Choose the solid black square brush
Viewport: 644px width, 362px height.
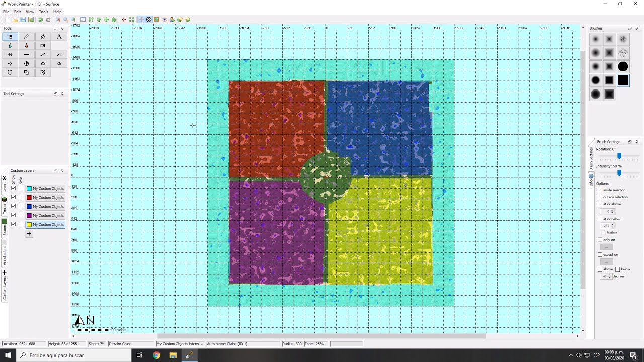coord(623,80)
